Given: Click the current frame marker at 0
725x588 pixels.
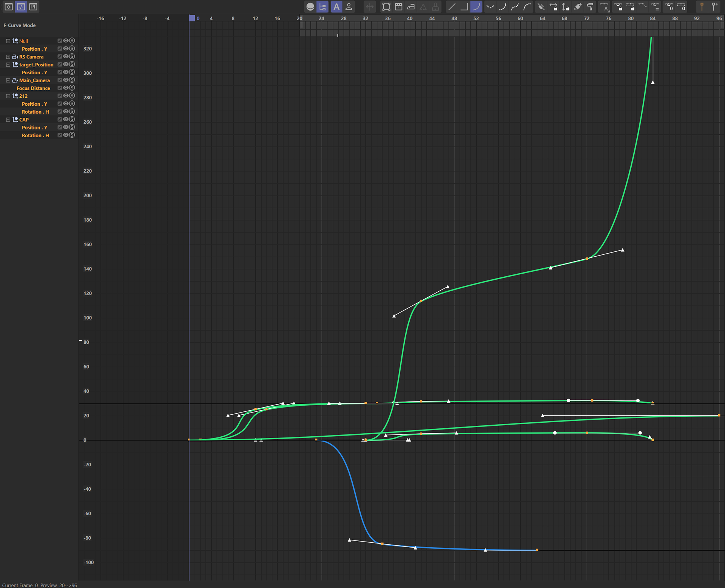Looking at the screenshot, I should [x=192, y=18].
